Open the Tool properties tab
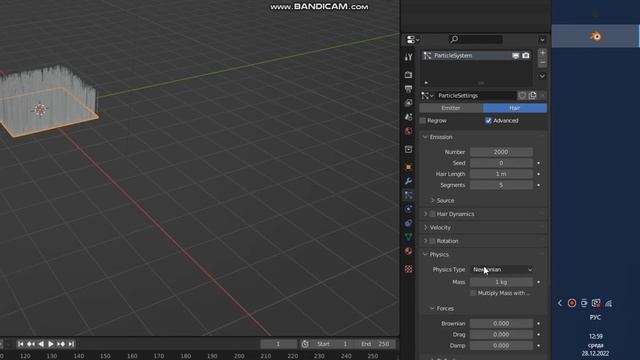 click(x=409, y=57)
